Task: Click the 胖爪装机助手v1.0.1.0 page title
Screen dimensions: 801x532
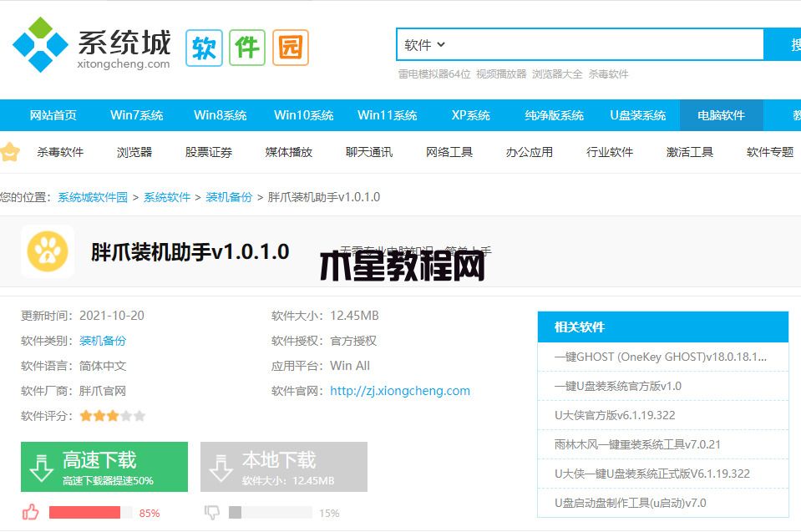Action: point(190,251)
